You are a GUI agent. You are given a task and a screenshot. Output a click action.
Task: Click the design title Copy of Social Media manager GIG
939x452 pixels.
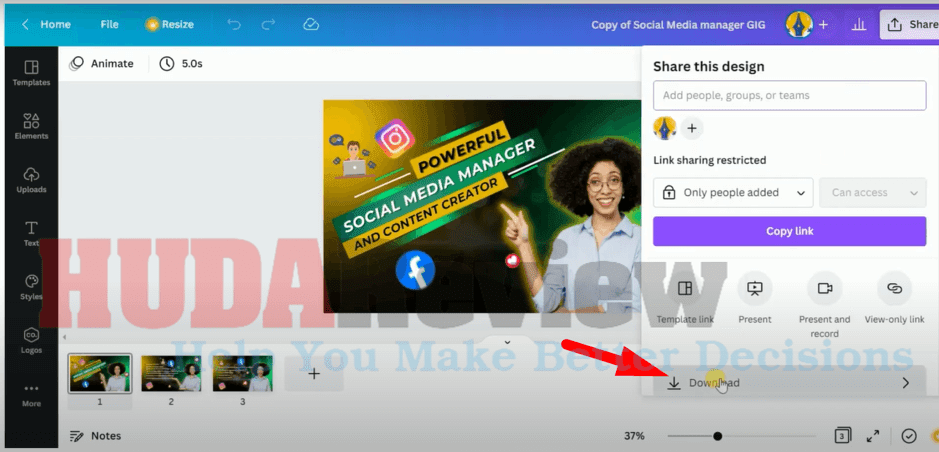tap(678, 25)
